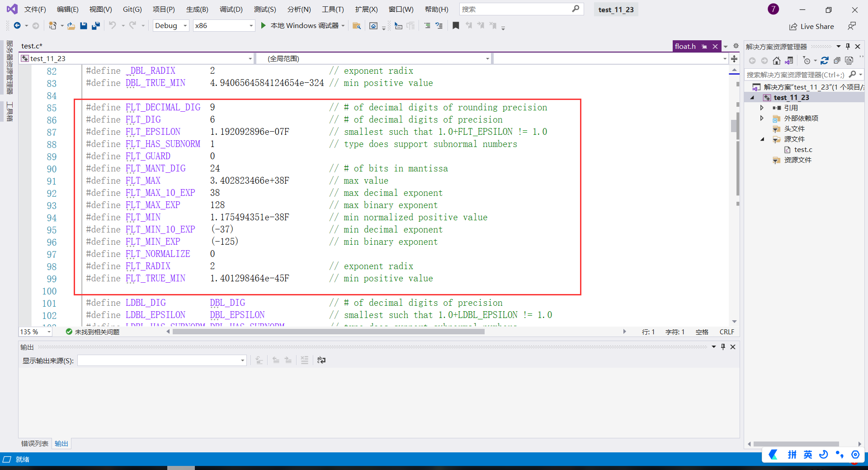868x470 pixels.
Task: Click the 拼 IME mode indicator
Action: [792, 455]
